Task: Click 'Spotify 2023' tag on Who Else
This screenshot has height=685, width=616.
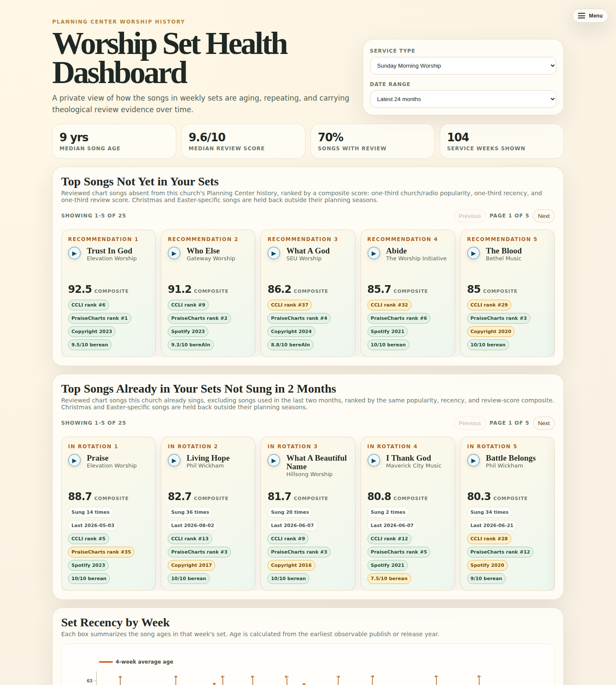Action: [x=188, y=332]
